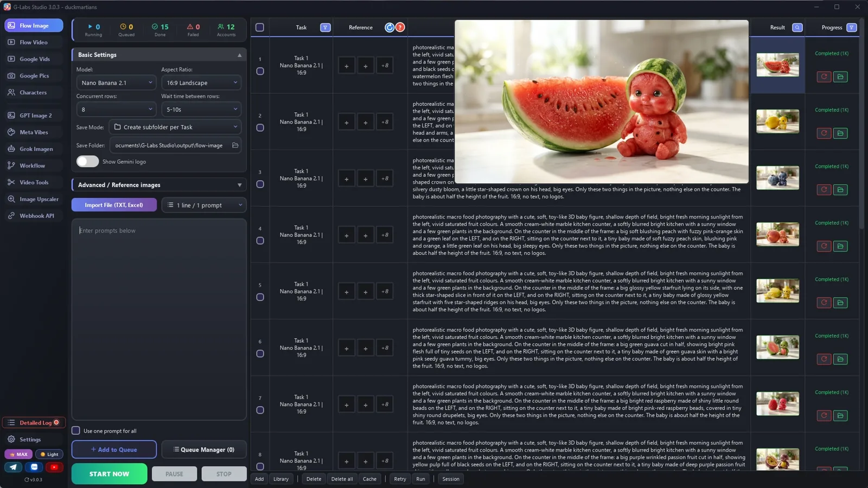Click Delete all in bottom toolbar
The height and width of the screenshot is (488, 868).
coord(342,479)
